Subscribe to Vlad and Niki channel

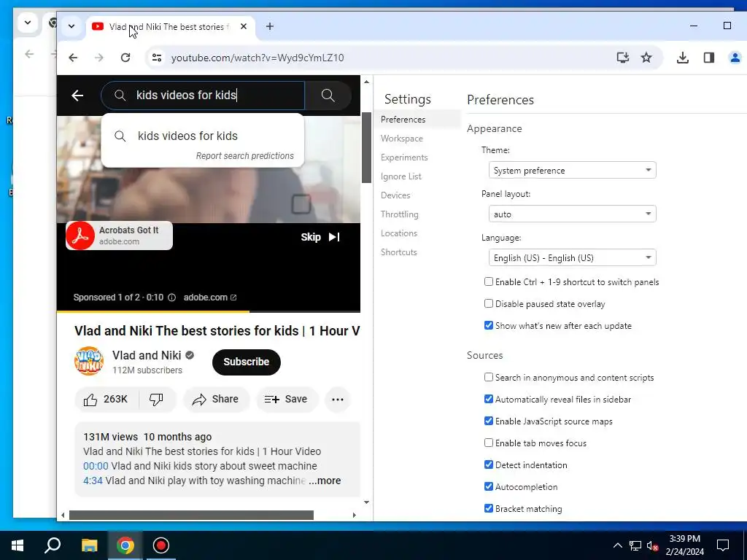pos(247,362)
